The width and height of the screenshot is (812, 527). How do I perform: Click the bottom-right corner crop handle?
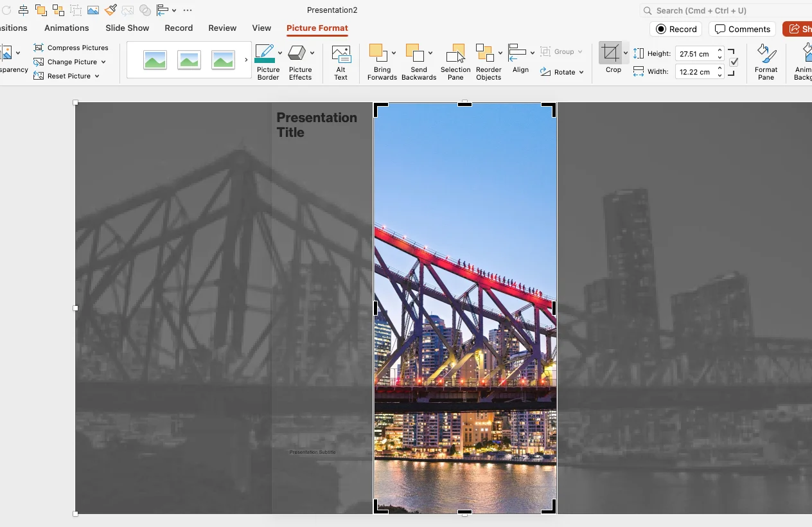click(549, 507)
